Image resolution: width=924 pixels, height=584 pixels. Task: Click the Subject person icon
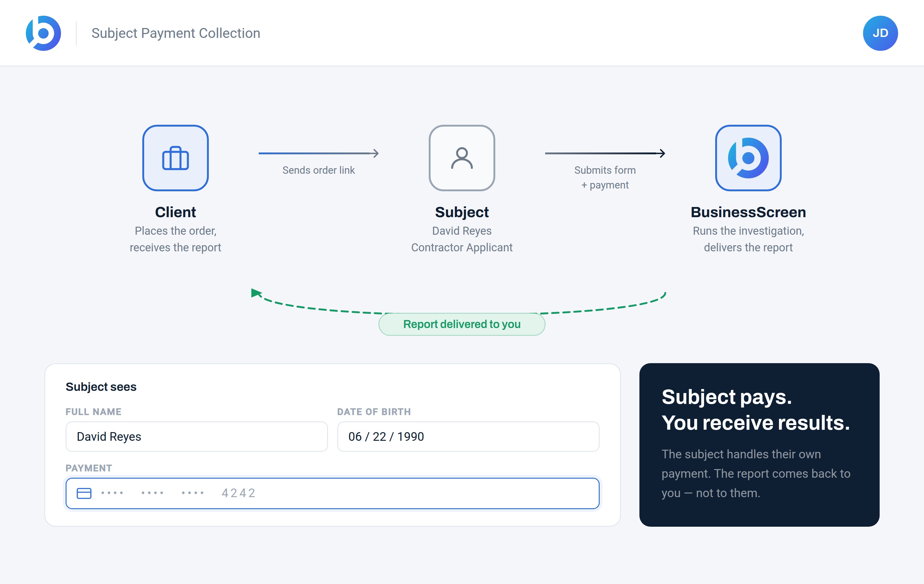(x=462, y=158)
